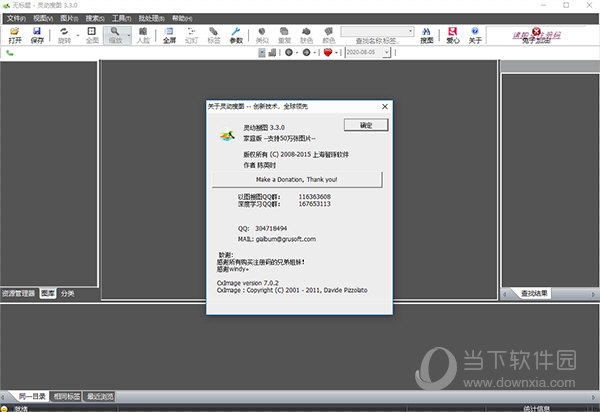Click the 重复 duplicates icon

coord(284,35)
